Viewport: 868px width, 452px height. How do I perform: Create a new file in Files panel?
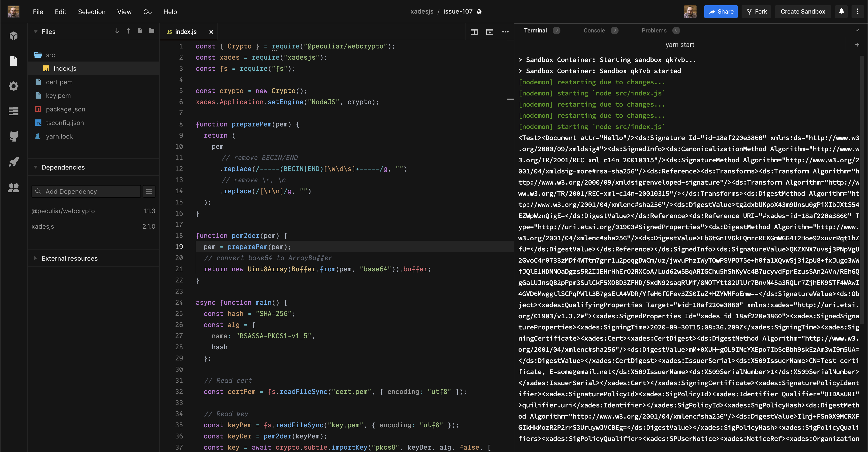click(x=140, y=31)
